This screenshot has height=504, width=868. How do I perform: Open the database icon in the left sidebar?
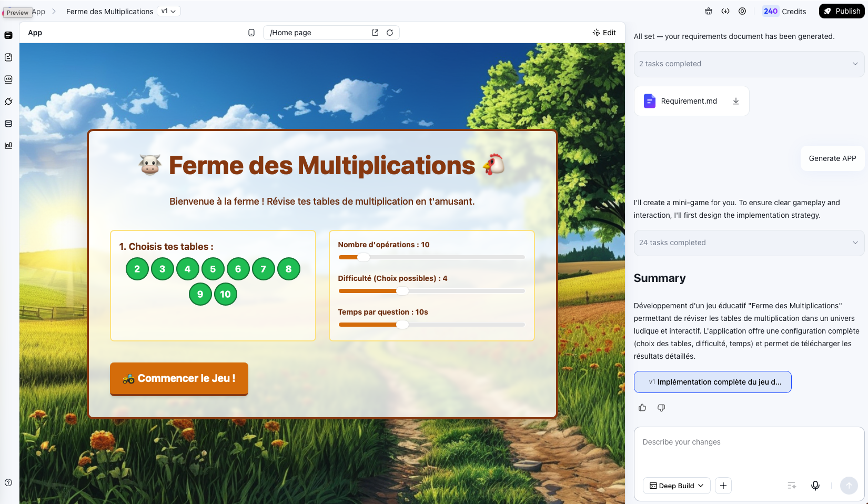[x=8, y=124]
